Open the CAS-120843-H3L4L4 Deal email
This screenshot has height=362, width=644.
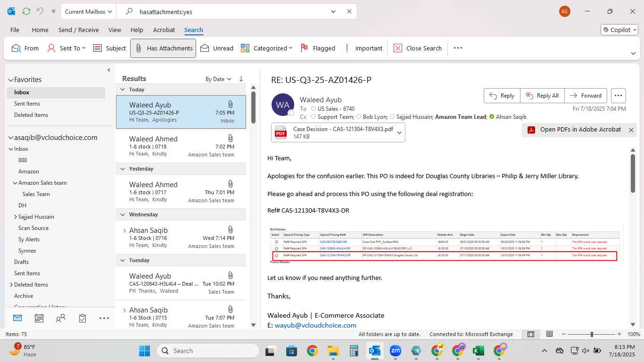point(181,284)
